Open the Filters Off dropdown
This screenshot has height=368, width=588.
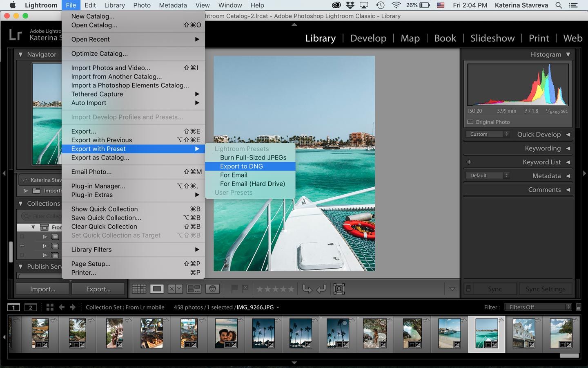click(538, 307)
